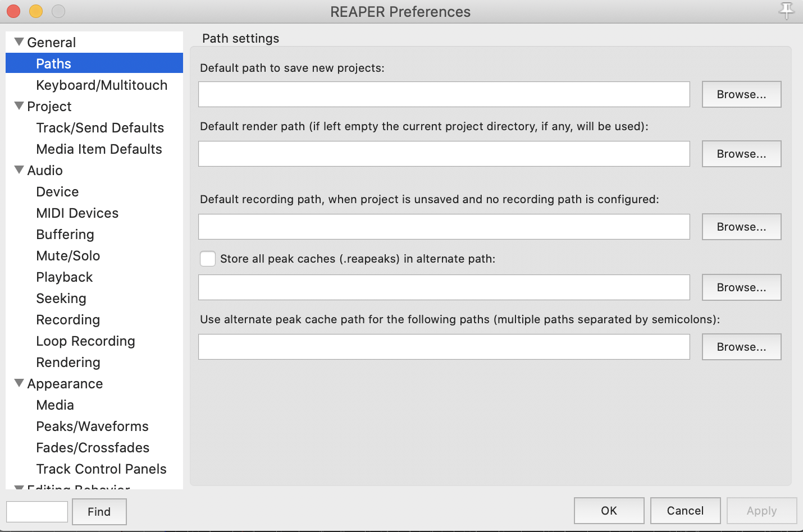Select Device under Audio
This screenshot has height=532, width=803.
[57, 191]
